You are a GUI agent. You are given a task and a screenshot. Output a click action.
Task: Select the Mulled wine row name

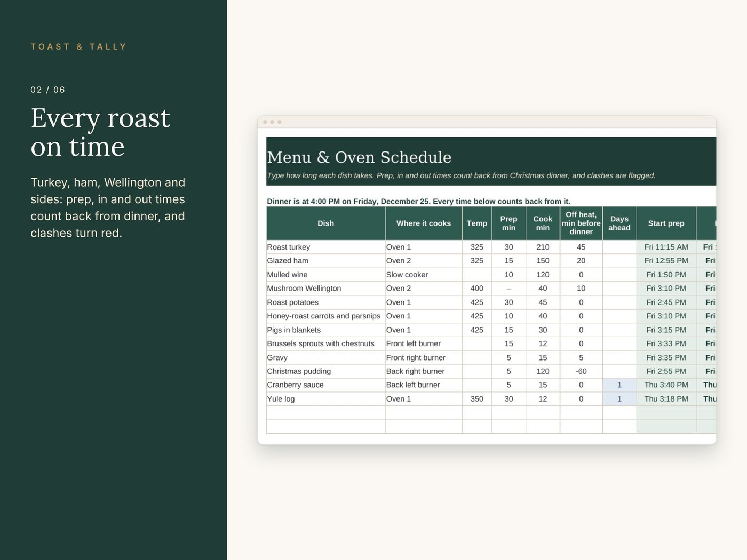326,275
